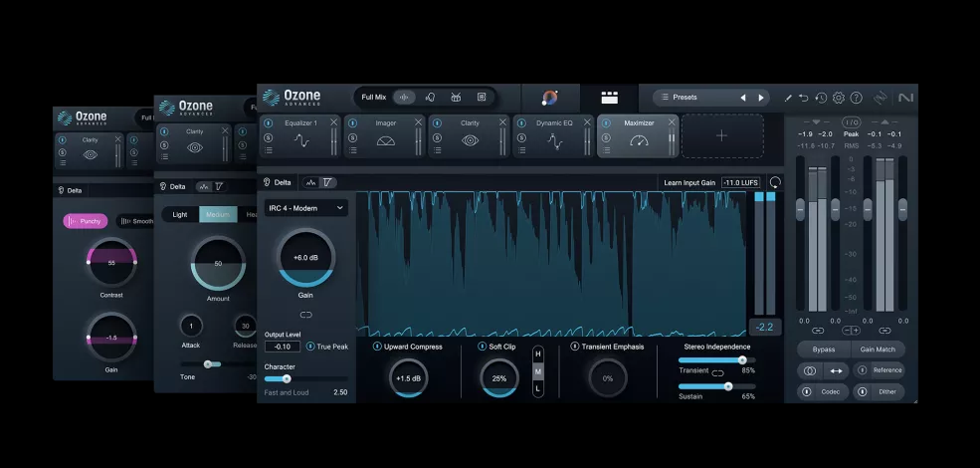The height and width of the screenshot is (468, 980).
Task: Click the reset loop icon beside LUFS field
Action: pos(775,182)
